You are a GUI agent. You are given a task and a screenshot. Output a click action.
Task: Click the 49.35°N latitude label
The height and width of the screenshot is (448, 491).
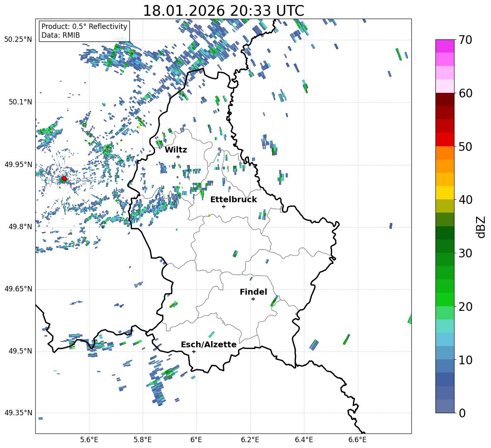point(18,413)
